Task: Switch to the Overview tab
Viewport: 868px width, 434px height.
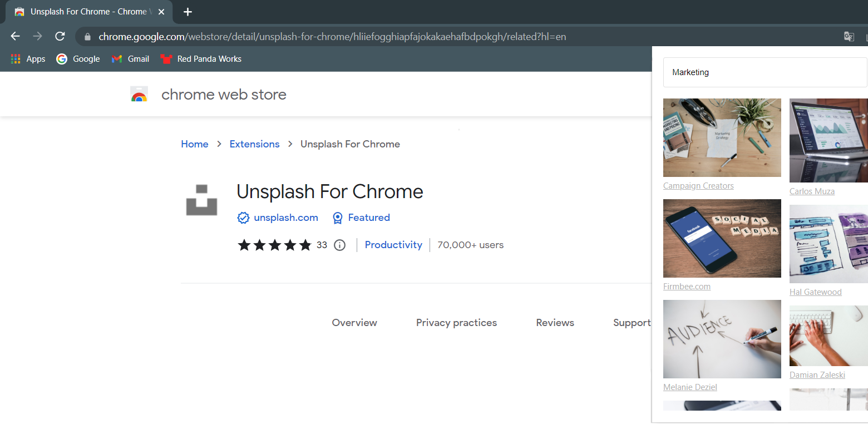Action: pyautogui.click(x=354, y=323)
